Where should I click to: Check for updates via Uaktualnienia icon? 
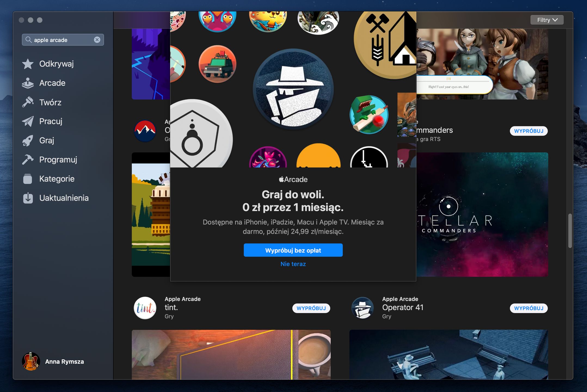click(x=28, y=198)
